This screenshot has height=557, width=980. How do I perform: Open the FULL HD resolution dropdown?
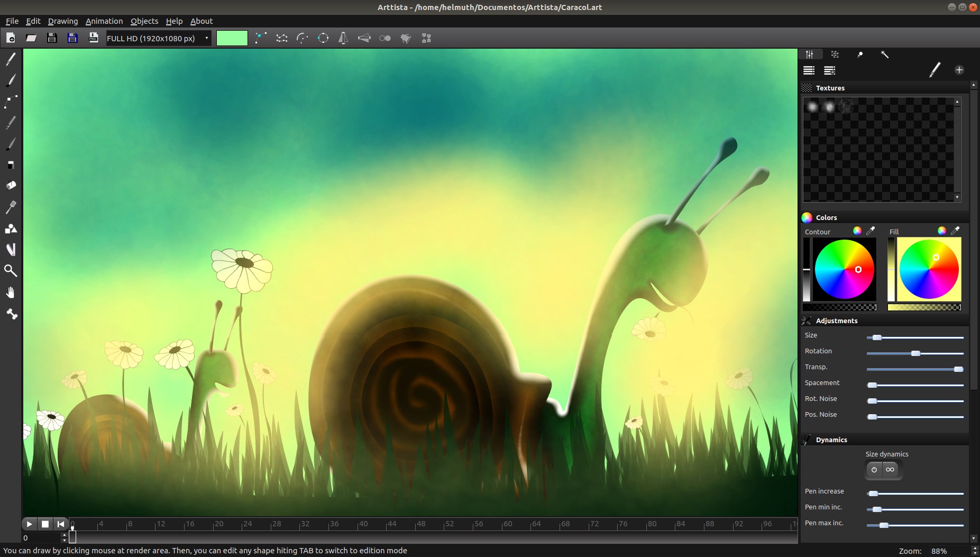(158, 38)
